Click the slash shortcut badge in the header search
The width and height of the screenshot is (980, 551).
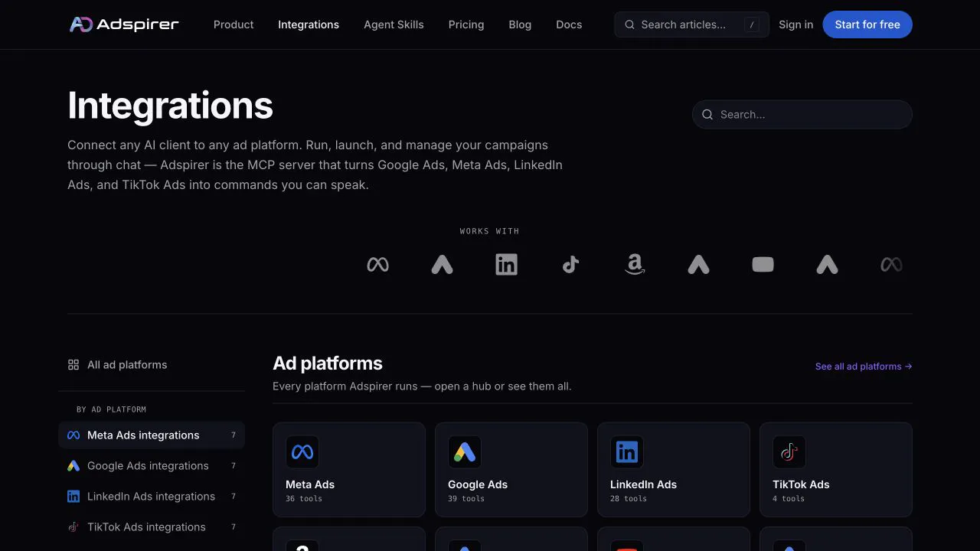coord(752,24)
